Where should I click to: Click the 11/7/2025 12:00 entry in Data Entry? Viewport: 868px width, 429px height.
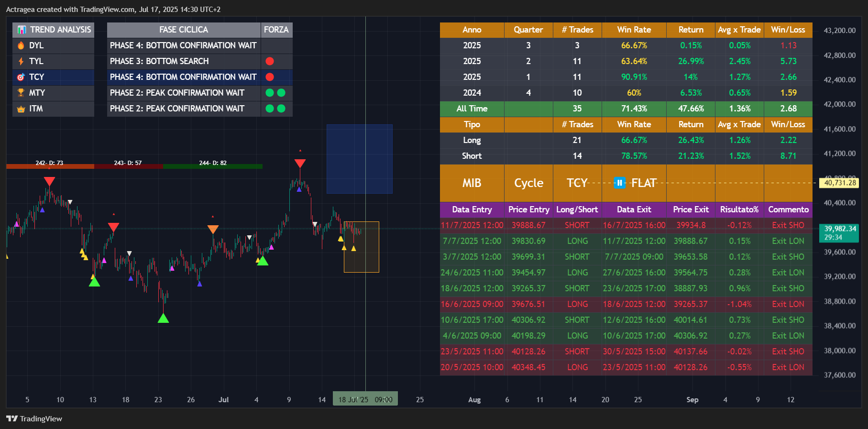(472, 225)
